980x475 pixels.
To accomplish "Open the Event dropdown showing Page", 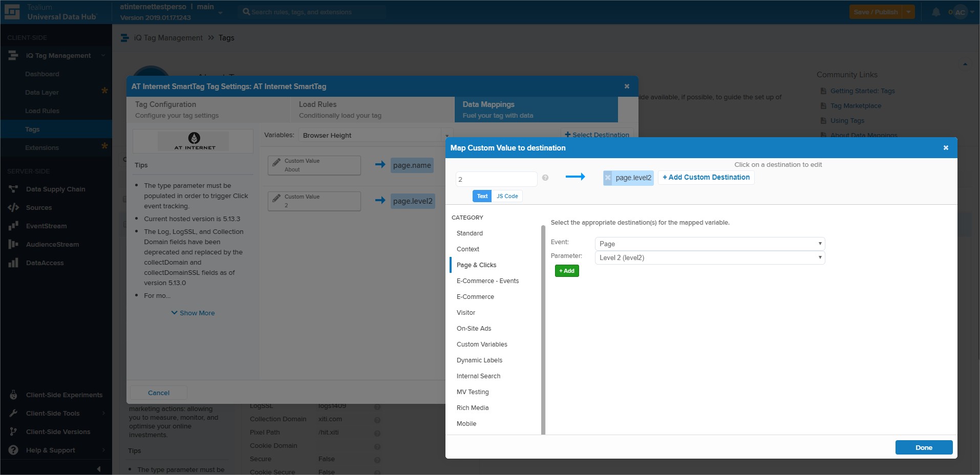I will pyautogui.click(x=709, y=244).
